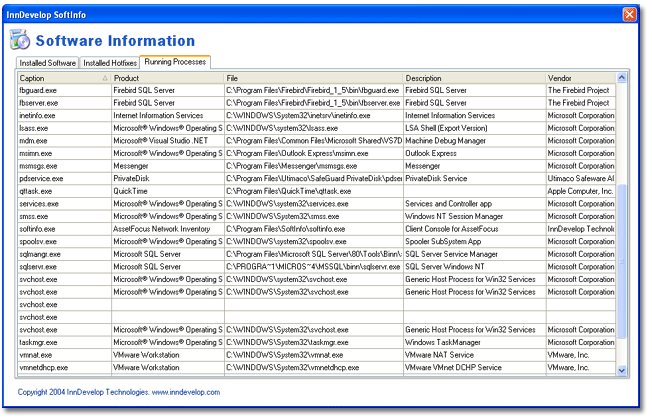The image size is (652, 419).
Task: Click the scrollbar down arrow
Action: click(x=622, y=370)
